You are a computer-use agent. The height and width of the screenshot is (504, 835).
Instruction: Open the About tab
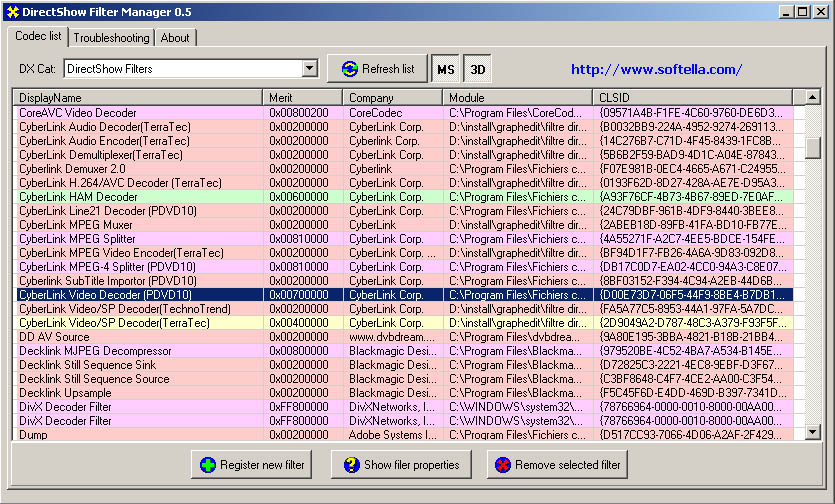(x=175, y=38)
